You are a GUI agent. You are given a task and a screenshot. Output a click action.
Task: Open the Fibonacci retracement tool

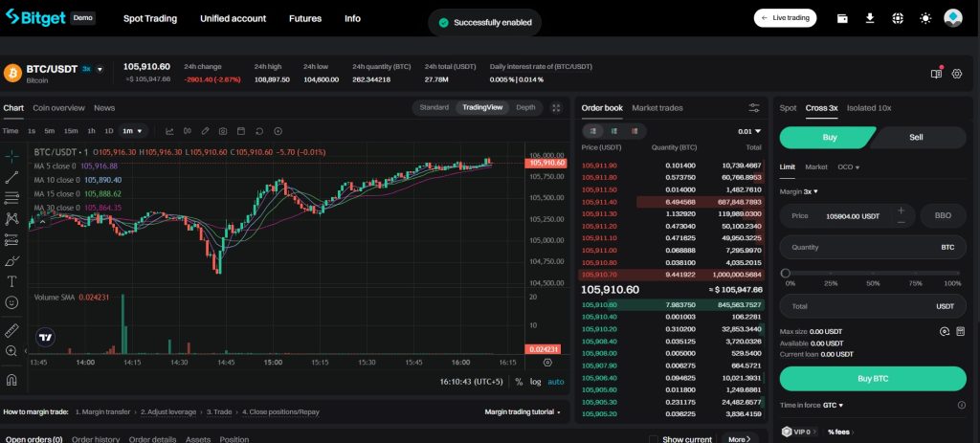[11, 198]
